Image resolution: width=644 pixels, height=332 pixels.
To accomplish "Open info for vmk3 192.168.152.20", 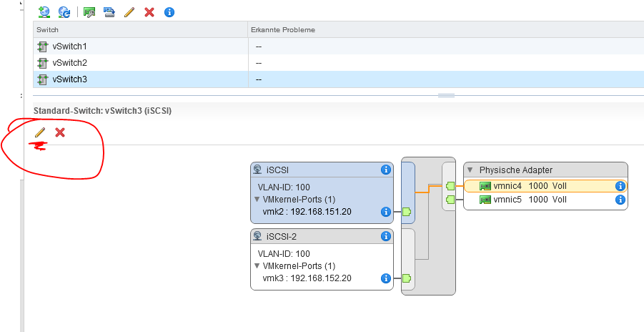I will [386, 278].
